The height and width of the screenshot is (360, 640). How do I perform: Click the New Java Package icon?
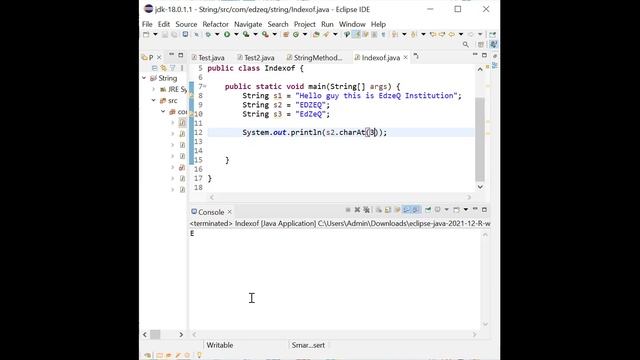click(x=285, y=35)
